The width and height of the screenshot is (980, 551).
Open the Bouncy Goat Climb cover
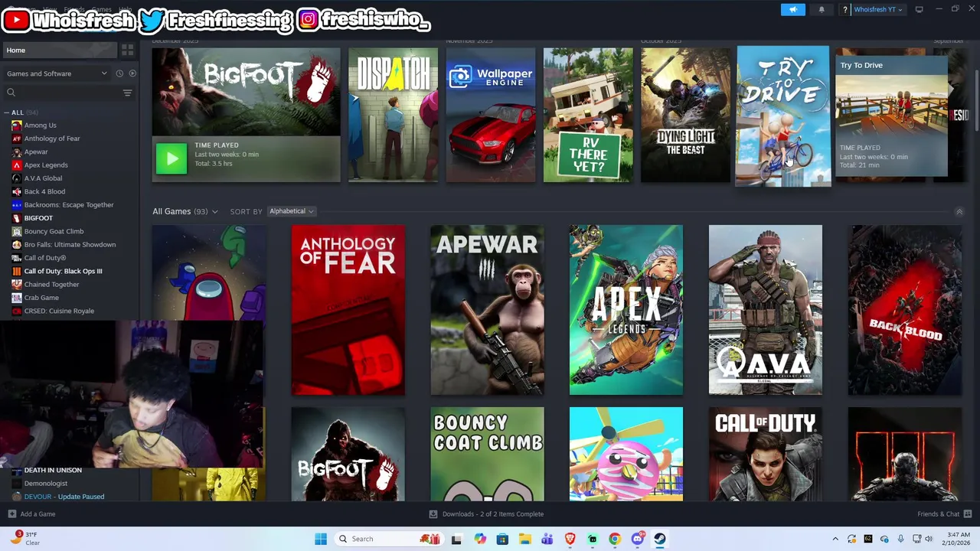point(487,455)
